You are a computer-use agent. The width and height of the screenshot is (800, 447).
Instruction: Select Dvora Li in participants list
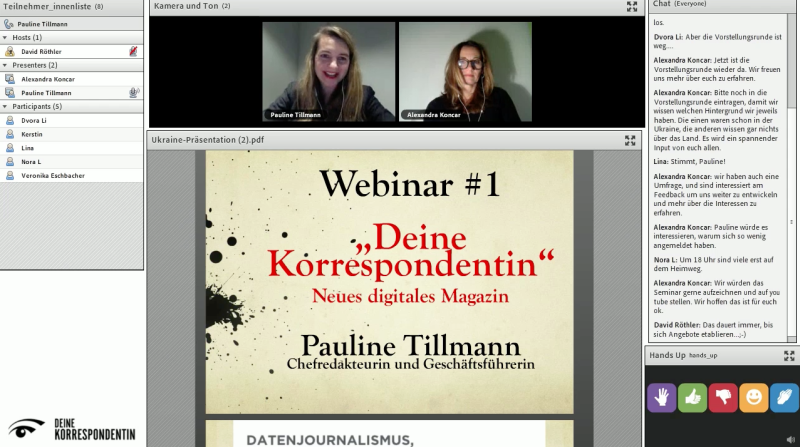71,120
